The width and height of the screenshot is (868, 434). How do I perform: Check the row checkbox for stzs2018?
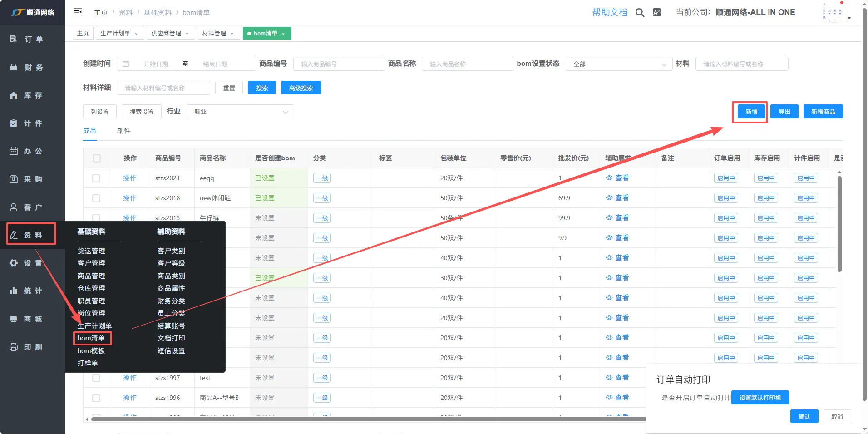pyautogui.click(x=96, y=198)
